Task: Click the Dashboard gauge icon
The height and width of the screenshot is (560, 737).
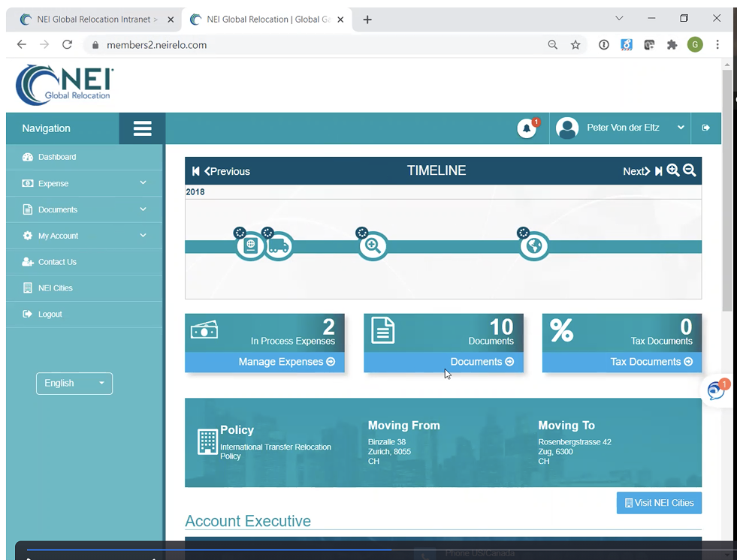Action: coord(28,157)
